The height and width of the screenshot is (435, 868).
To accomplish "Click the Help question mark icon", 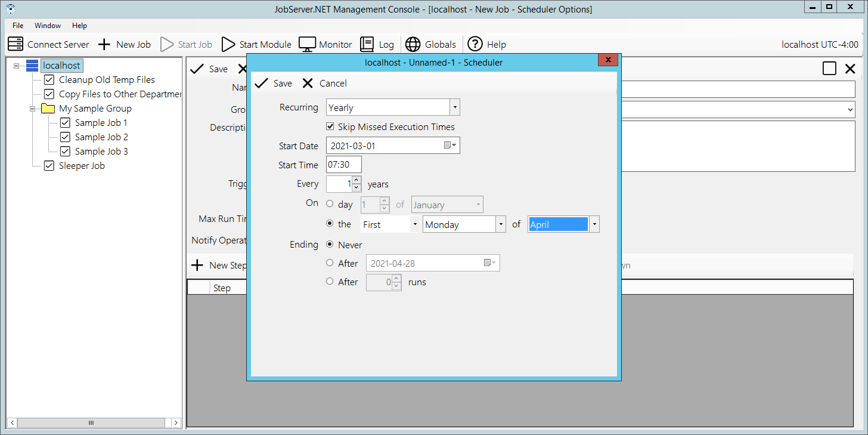I will pyautogui.click(x=475, y=44).
